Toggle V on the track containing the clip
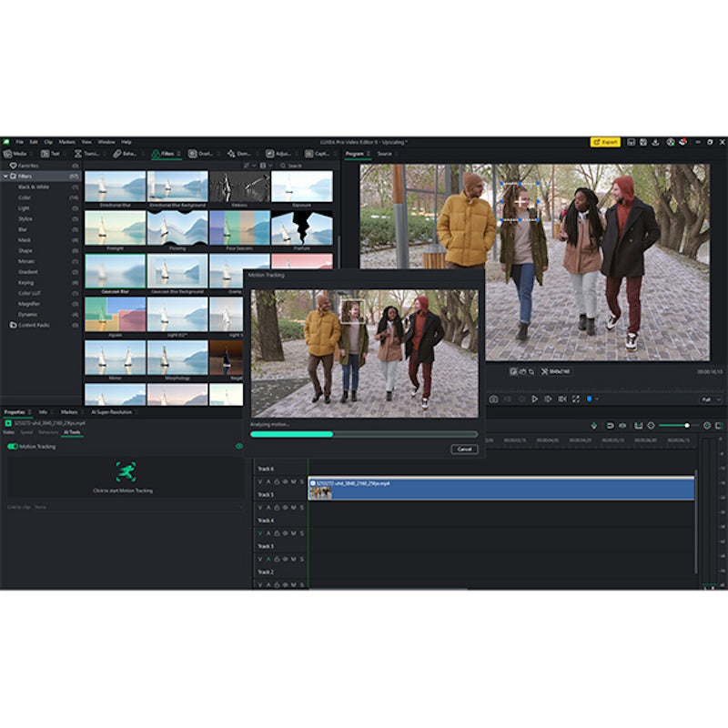The height and width of the screenshot is (728, 728). pyautogui.click(x=260, y=482)
